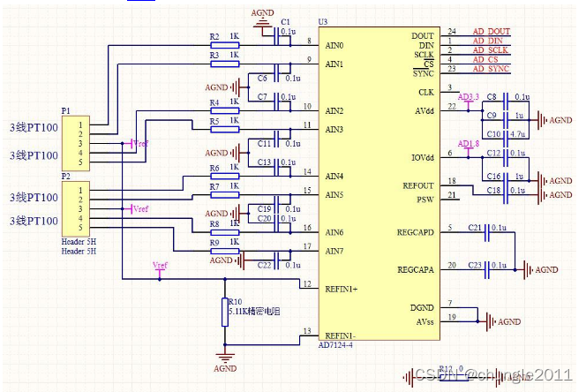Click the AVdd pin name

[424, 111]
